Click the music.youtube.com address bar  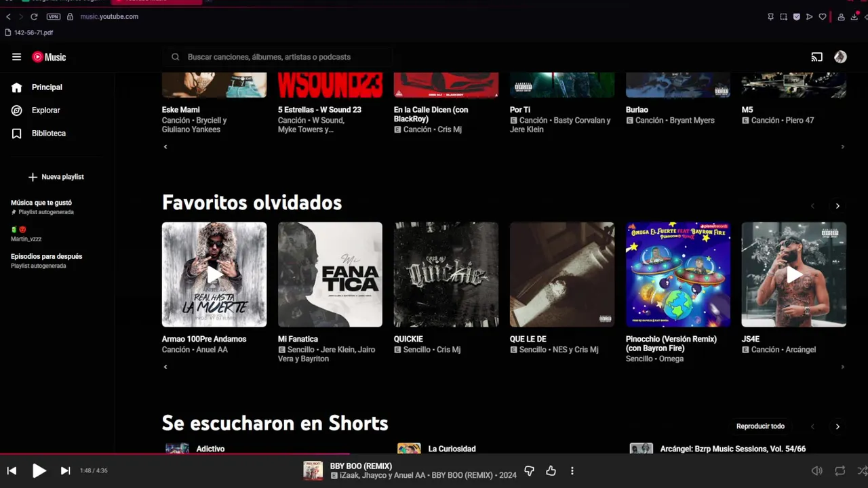click(x=109, y=16)
